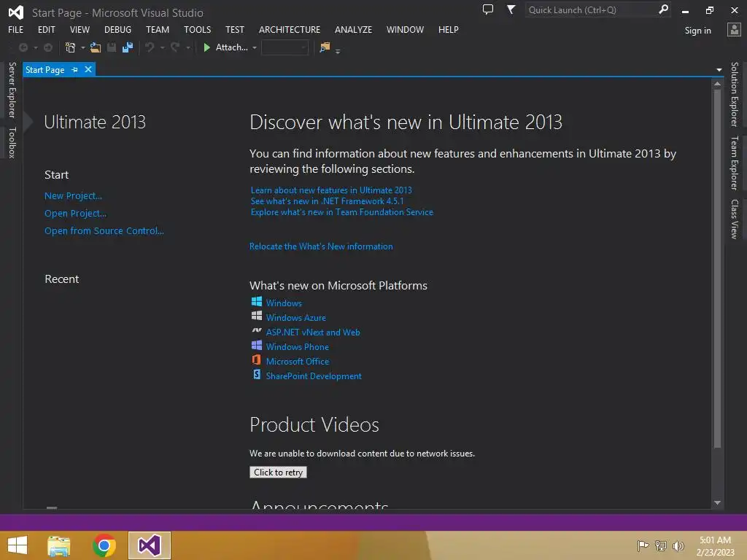
Task: Click the Save toolbar icon
Action: [112, 47]
